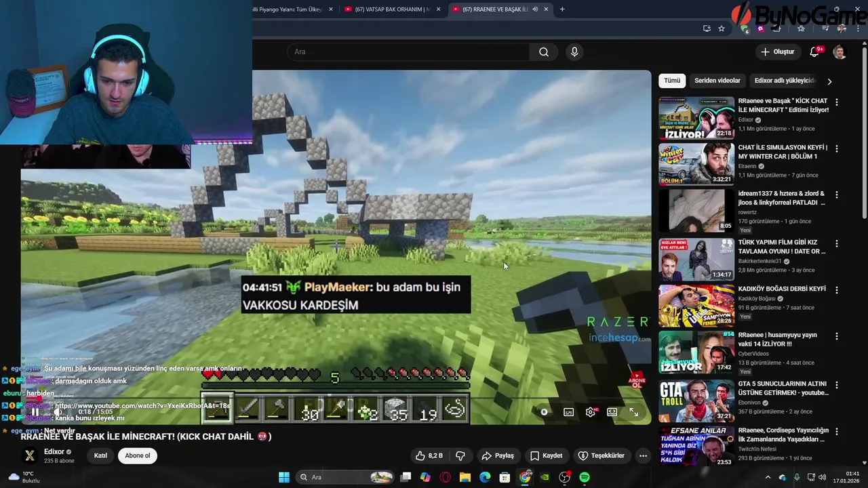The height and width of the screenshot is (488, 868).
Task: Select the Edixor adlı yükleyicide chip
Action: pyautogui.click(x=783, y=81)
